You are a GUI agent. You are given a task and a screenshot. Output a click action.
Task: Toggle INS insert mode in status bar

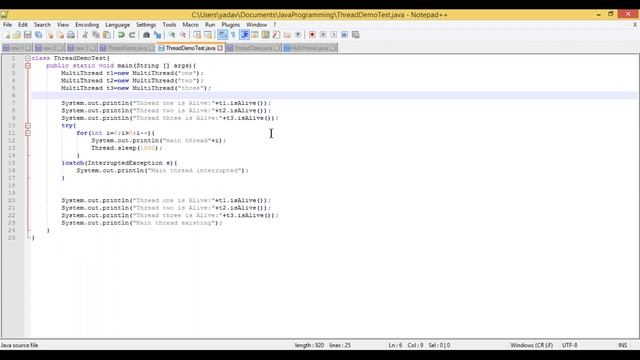(x=622, y=345)
